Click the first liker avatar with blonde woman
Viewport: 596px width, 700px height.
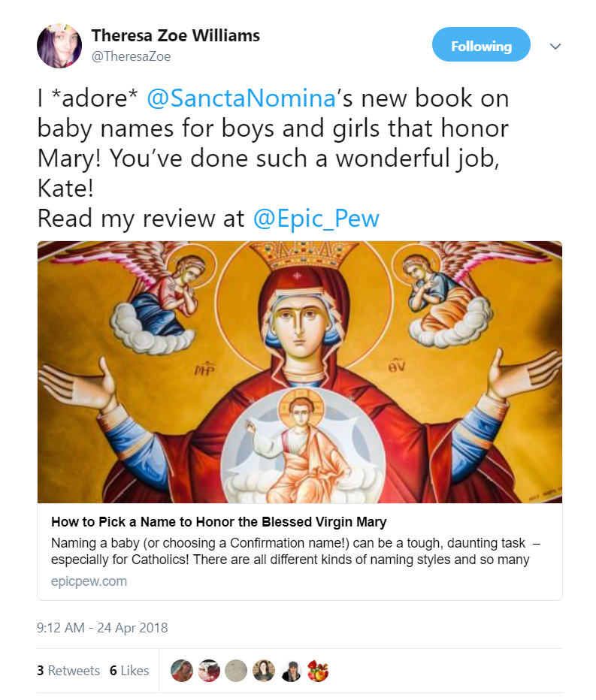[x=182, y=671]
